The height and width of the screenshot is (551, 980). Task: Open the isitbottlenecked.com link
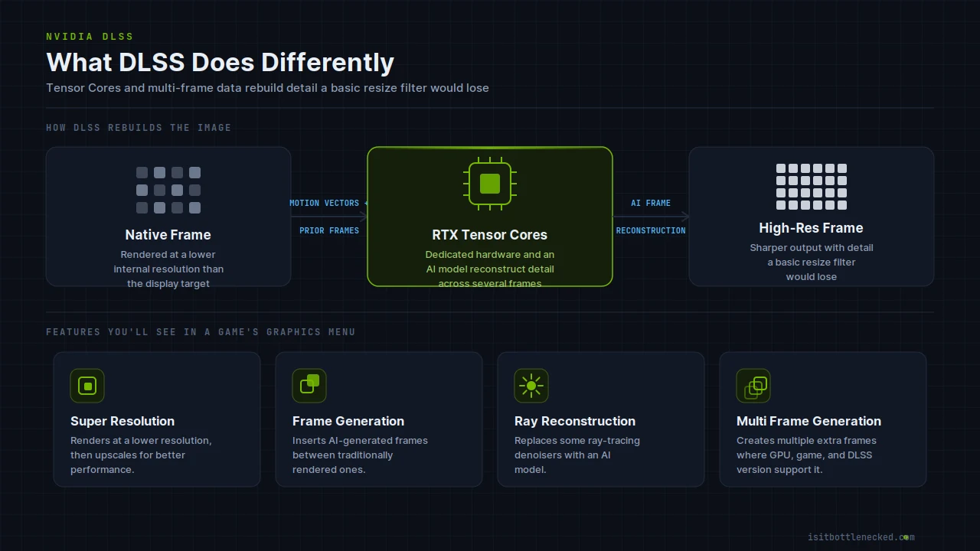tap(861, 537)
